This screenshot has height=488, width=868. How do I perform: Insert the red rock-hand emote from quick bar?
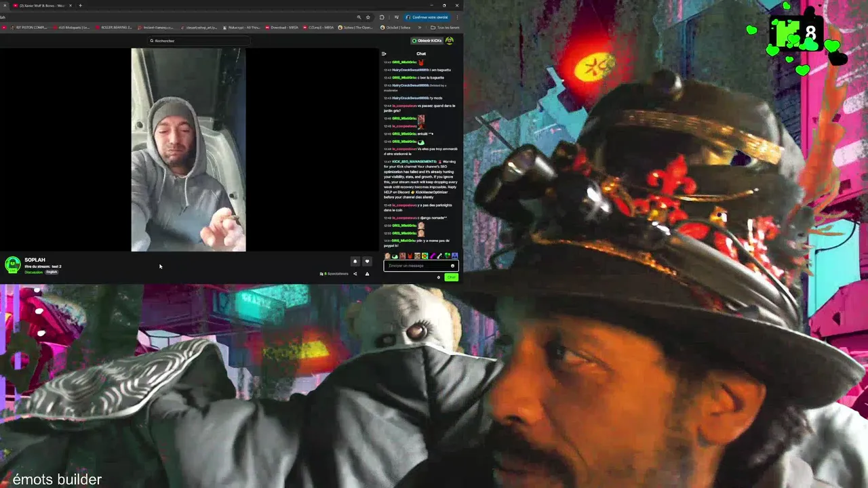point(410,256)
